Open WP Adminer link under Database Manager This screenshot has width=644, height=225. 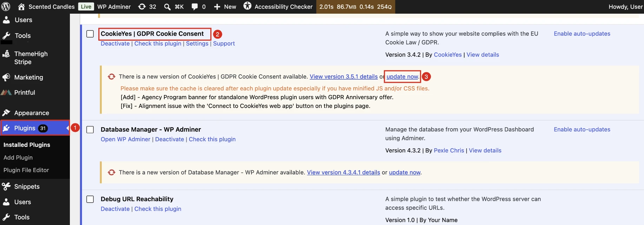tap(125, 139)
